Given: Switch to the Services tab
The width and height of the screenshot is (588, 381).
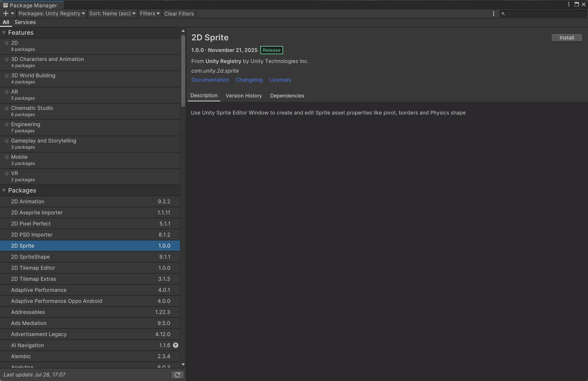Looking at the screenshot, I should [25, 22].
